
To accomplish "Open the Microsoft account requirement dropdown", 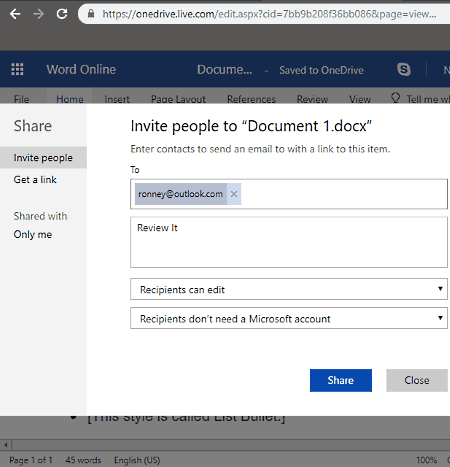I will tap(289, 318).
